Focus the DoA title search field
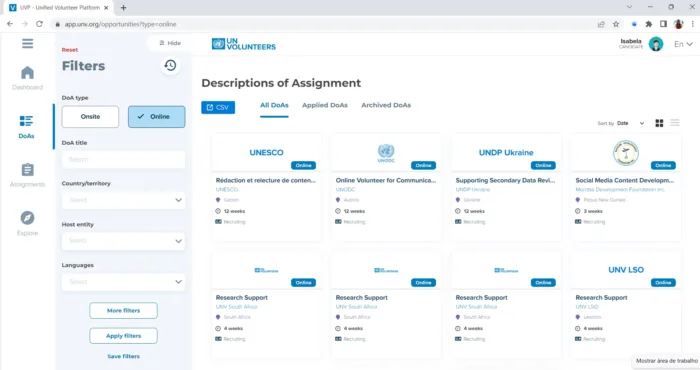The image size is (700, 370). (x=123, y=159)
